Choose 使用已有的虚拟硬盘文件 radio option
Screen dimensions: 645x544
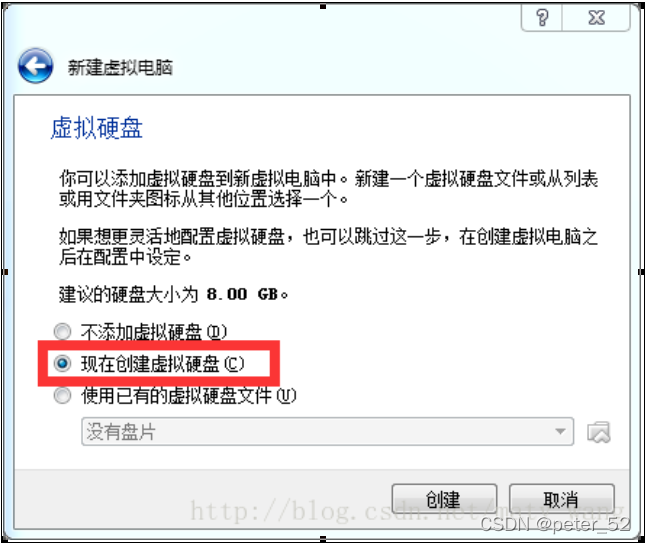[x=63, y=395]
